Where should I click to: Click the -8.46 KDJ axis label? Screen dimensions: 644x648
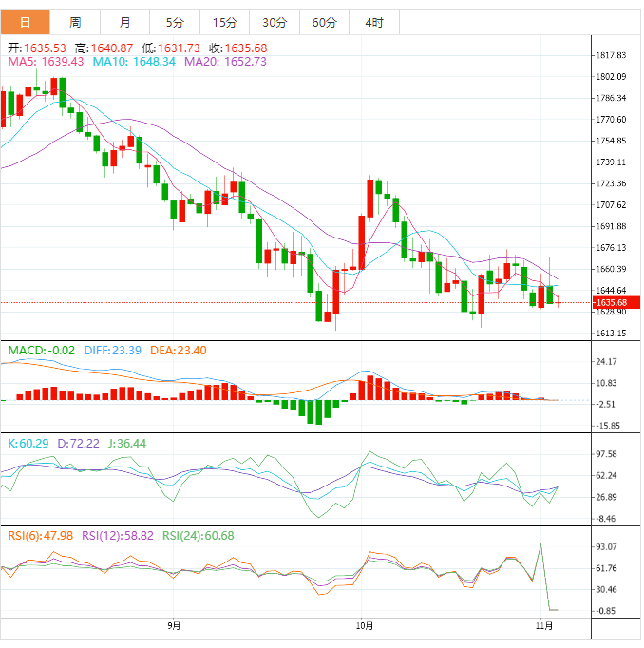[x=606, y=519]
